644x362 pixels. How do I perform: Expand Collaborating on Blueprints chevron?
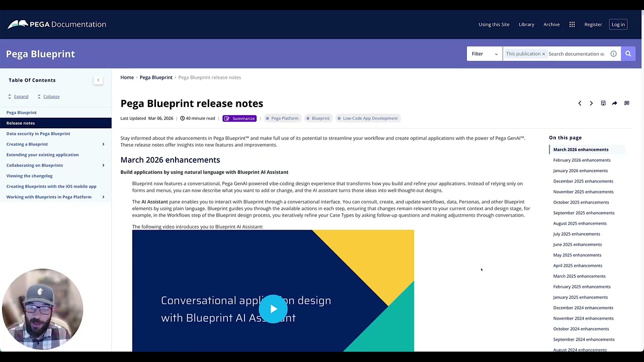coord(103,165)
